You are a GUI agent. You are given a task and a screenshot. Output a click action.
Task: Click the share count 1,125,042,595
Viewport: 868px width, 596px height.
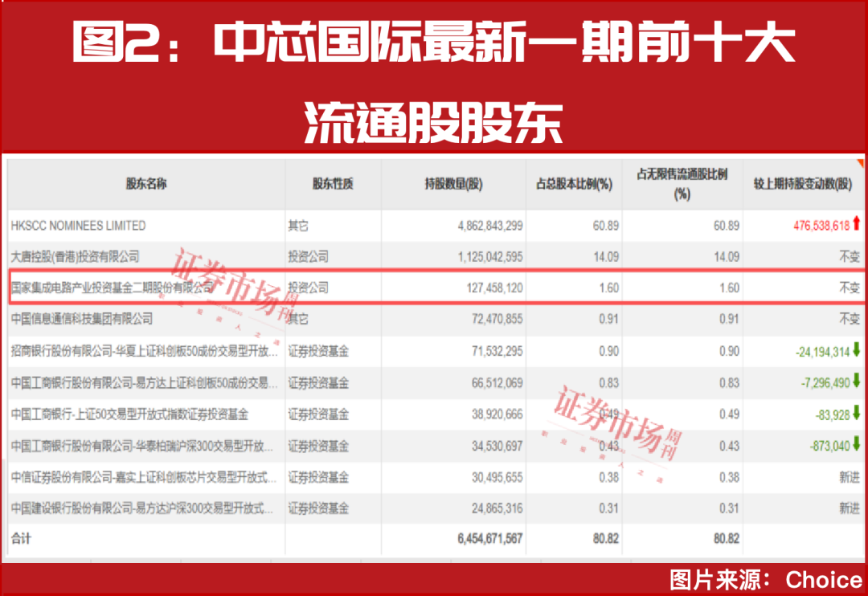coord(490,257)
